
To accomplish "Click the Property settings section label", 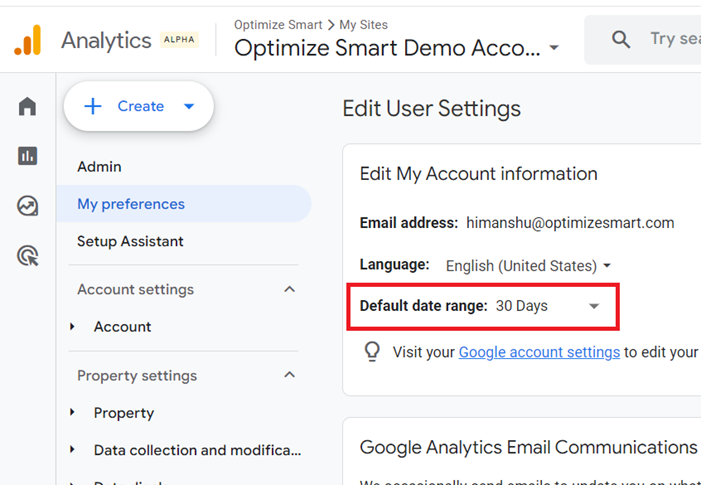I will coord(137,375).
